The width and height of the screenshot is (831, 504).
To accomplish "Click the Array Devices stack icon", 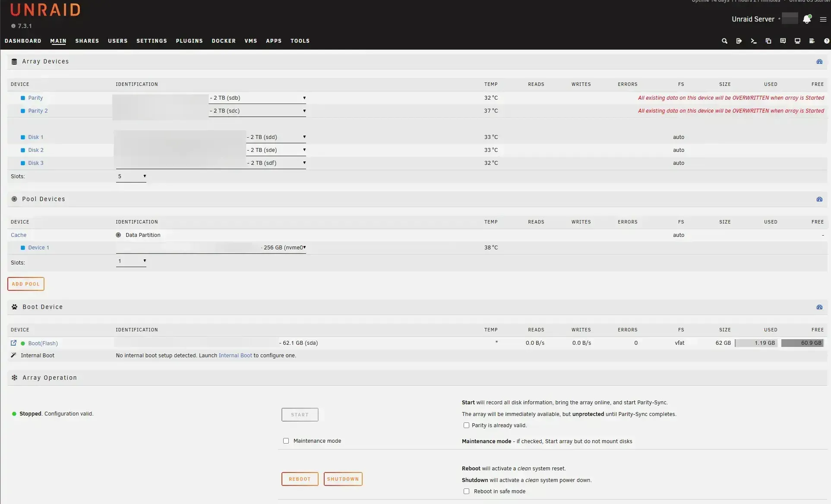I will [14, 62].
